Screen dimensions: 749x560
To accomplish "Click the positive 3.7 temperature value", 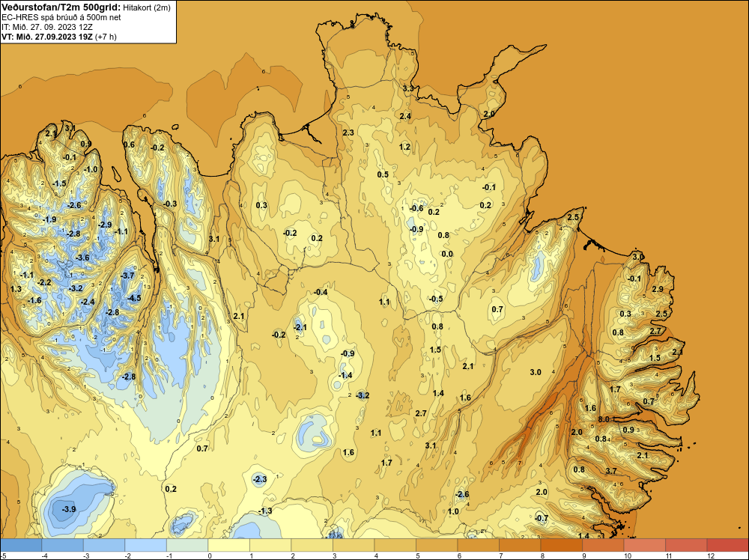I will [611, 471].
